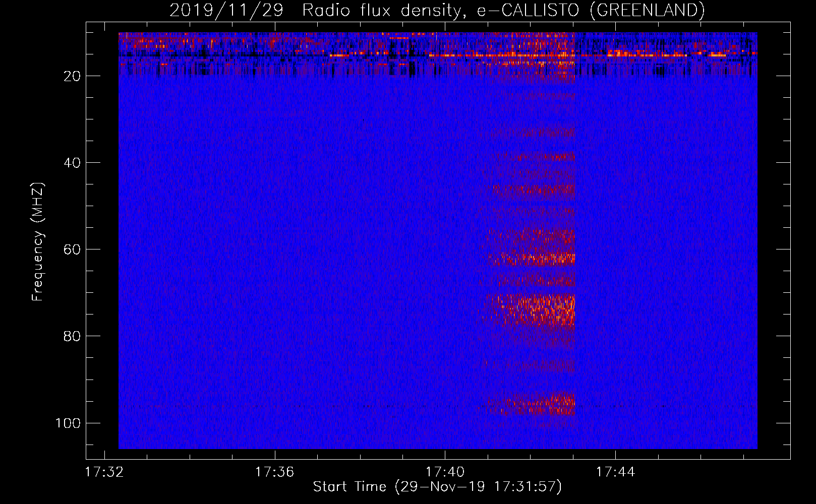Click the 'Start Time (29-Nov-19 17:31:57)' label
Screen dimensions: 816x504
(437, 487)
